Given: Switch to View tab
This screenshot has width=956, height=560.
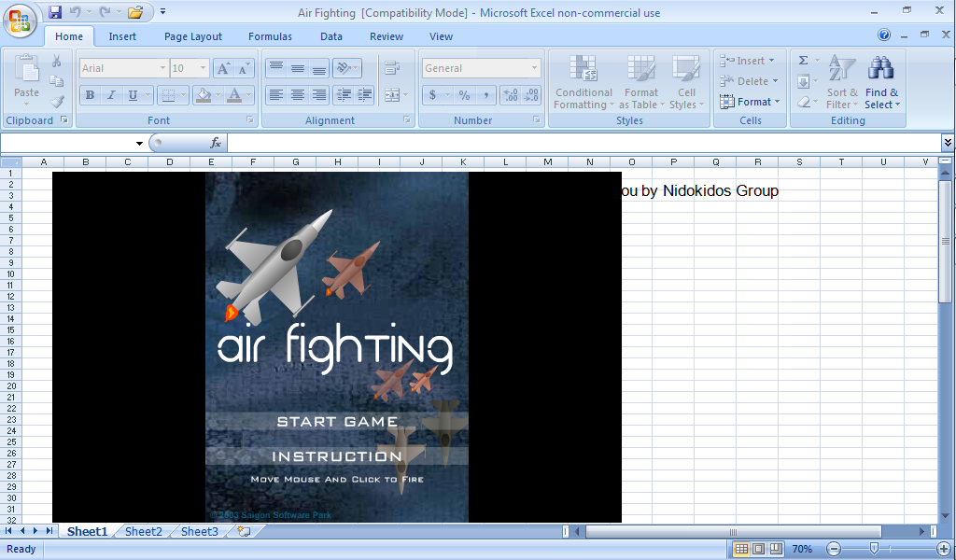Looking at the screenshot, I should point(441,36).
